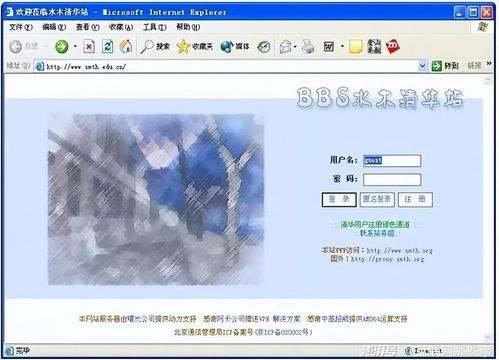This screenshot has height=360, width=499.
Task: Click the Mail envelope icon
Action: [x=285, y=47]
